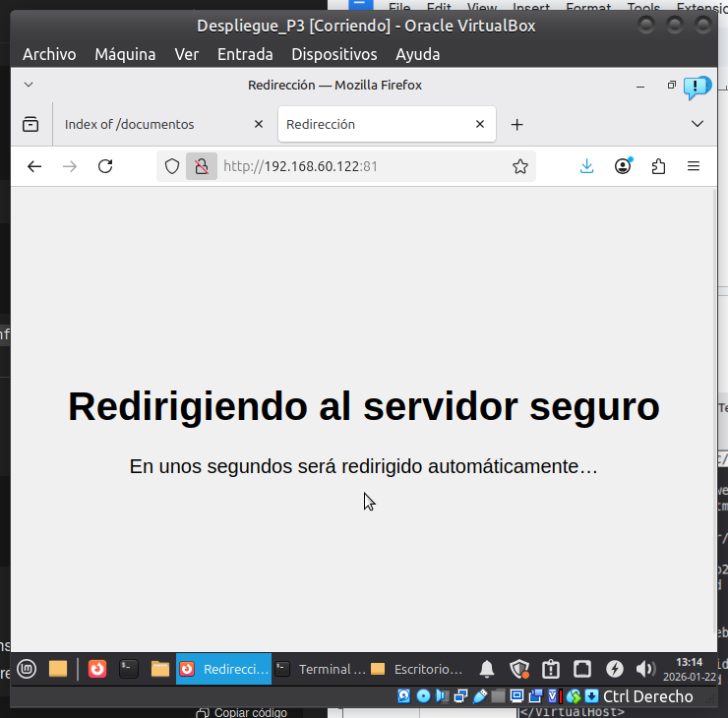Open the Linux Mint start menu

click(27, 669)
